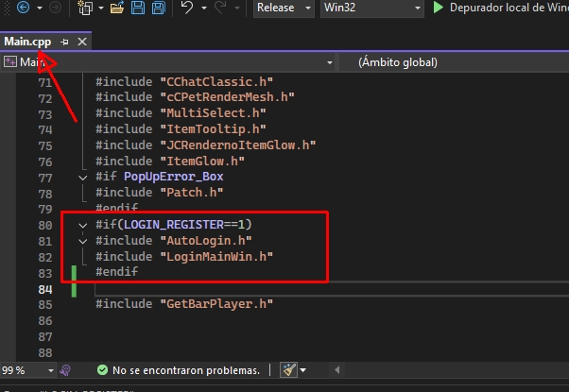The width and height of the screenshot is (569, 392).
Task: Collapse the #if(LOGIN_REGISTER==1) region
Action: (x=83, y=226)
